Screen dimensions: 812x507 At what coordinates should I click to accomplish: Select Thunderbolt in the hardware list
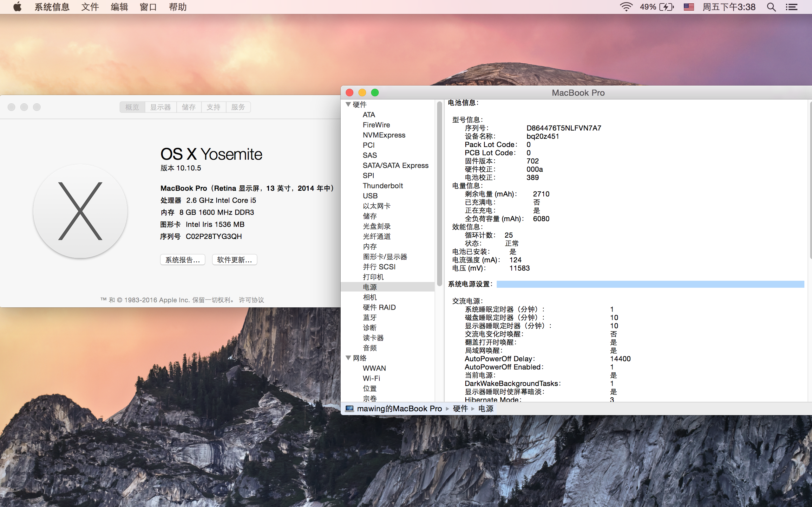pos(383,185)
